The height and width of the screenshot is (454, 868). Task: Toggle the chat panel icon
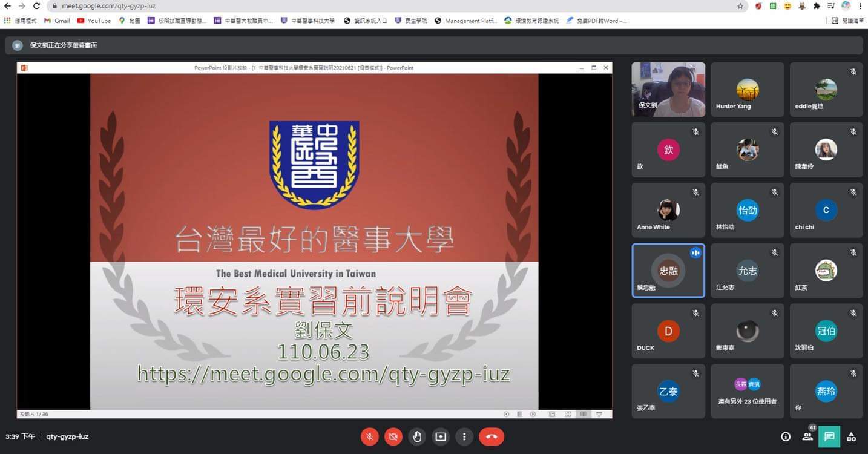click(x=829, y=436)
